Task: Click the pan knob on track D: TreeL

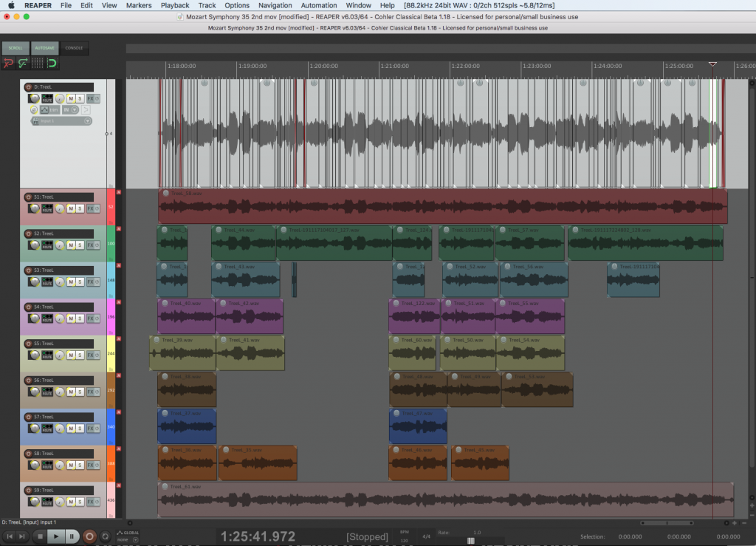Action: coord(59,99)
